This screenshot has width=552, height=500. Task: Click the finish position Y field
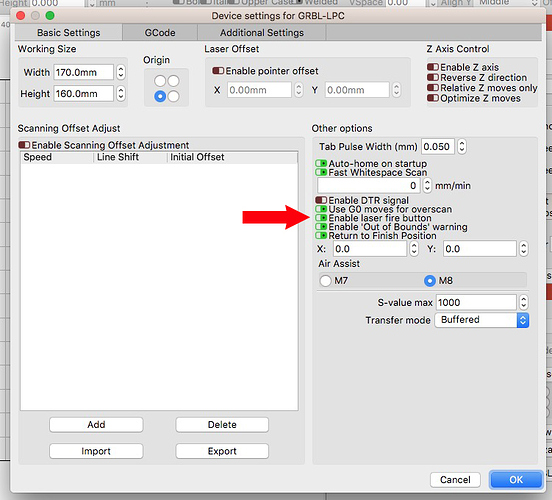click(479, 249)
